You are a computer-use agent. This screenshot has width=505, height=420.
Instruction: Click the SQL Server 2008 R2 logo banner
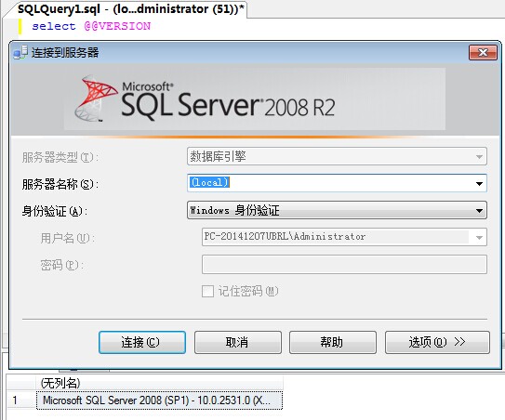point(255,99)
